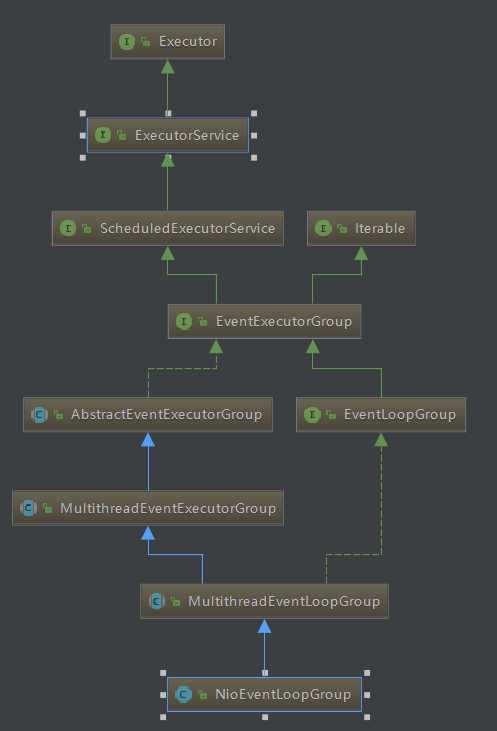Screen dimensions: 497x731
Task: Click the class icon on NioEventLoopGroup
Action: [183, 695]
